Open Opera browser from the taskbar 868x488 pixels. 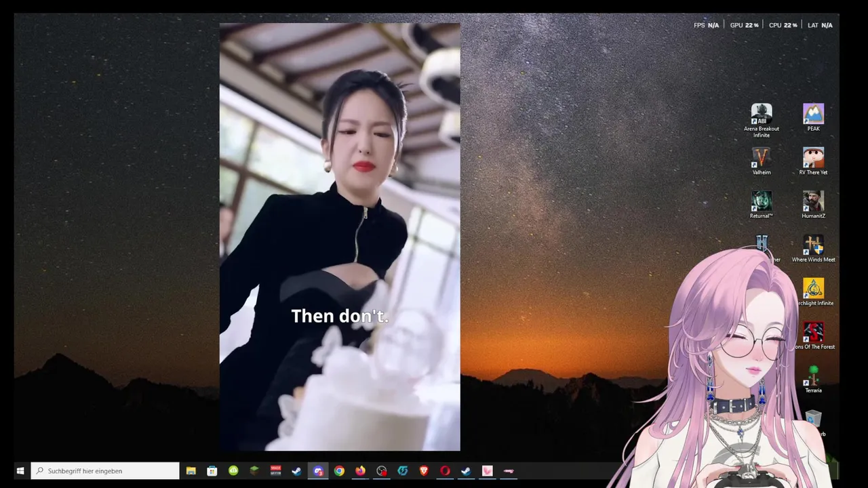point(445,471)
